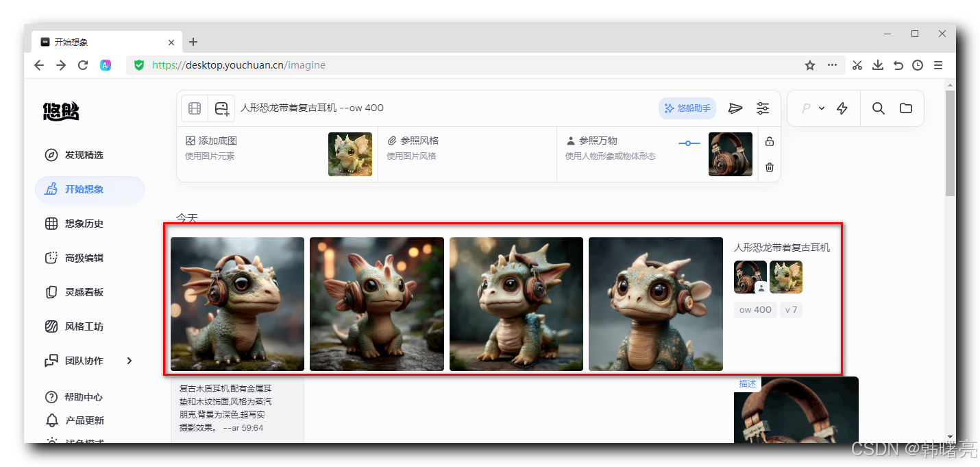Open 产品更新
This screenshot has height=467, width=980.
(x=84, y=420)
